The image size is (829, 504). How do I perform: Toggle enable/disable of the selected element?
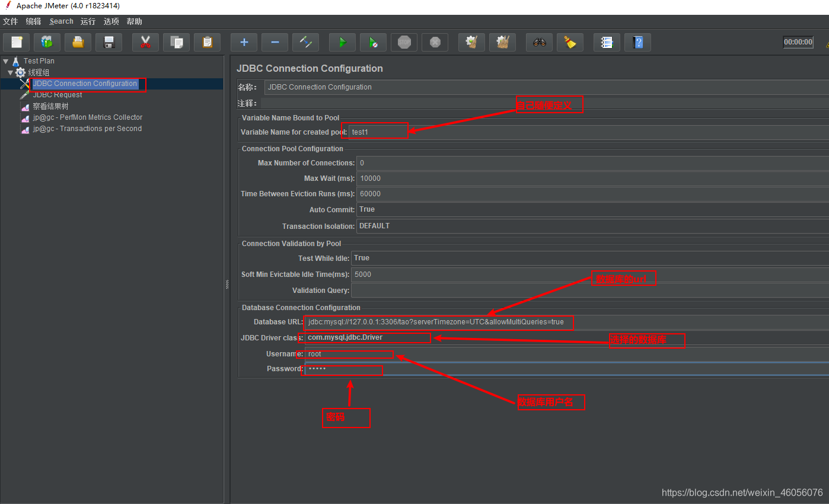[x=305, y=42]
